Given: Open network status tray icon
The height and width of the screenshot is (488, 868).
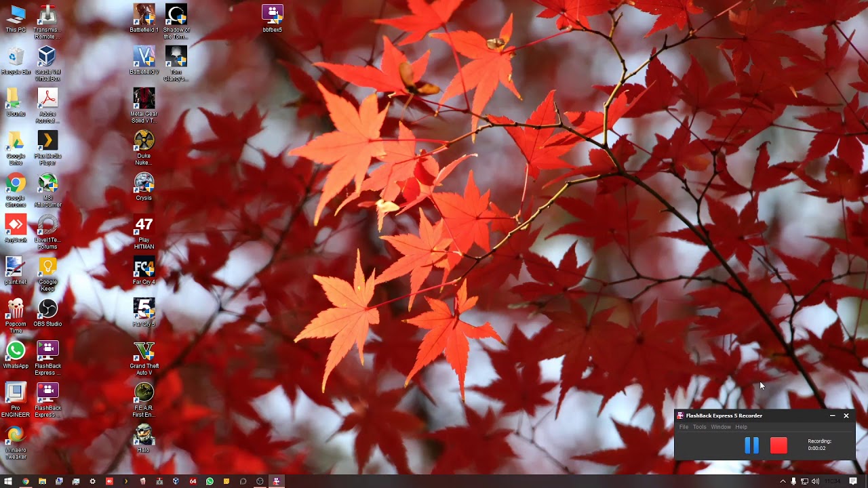Looking at the screenshot, I should click(804, 481).
